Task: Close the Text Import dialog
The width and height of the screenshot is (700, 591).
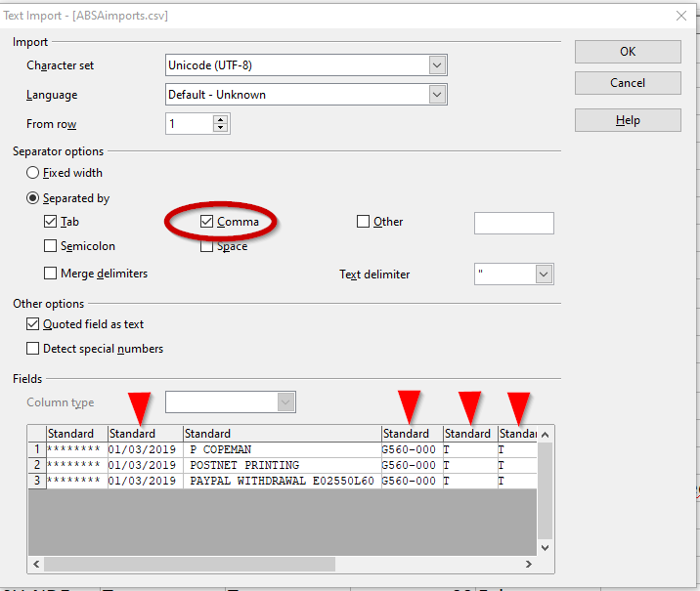Action: pos(680,16)
